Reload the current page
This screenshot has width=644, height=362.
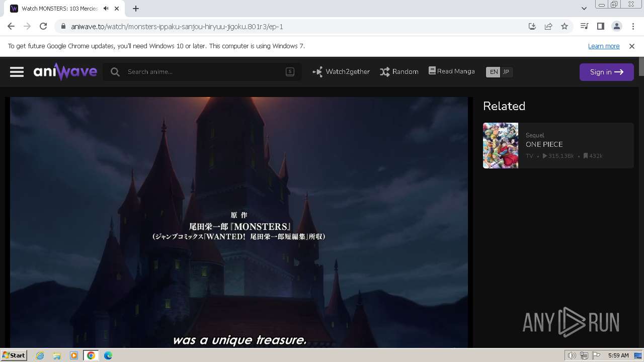43,26
